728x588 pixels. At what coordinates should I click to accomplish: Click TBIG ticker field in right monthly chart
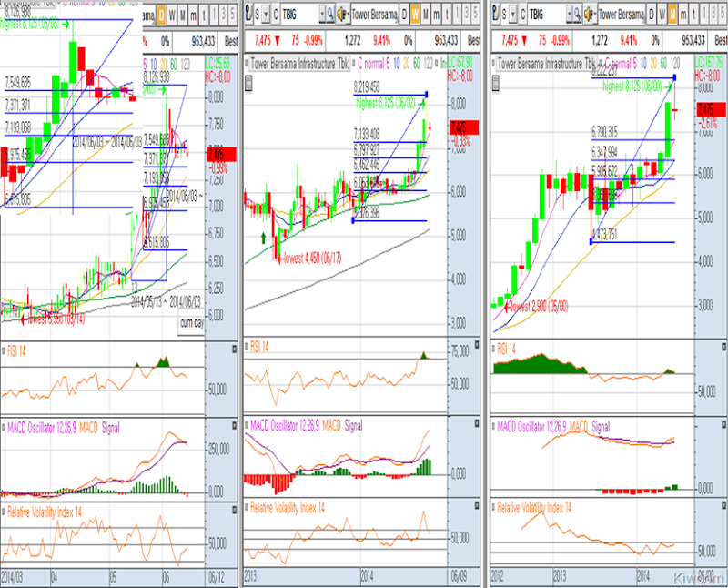pos(546,15)
